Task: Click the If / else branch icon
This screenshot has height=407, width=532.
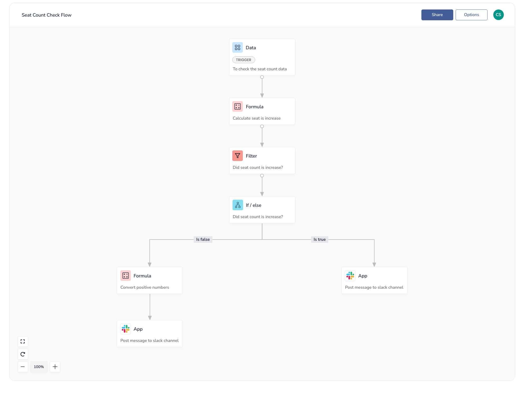Action: [x=238, y=205]
